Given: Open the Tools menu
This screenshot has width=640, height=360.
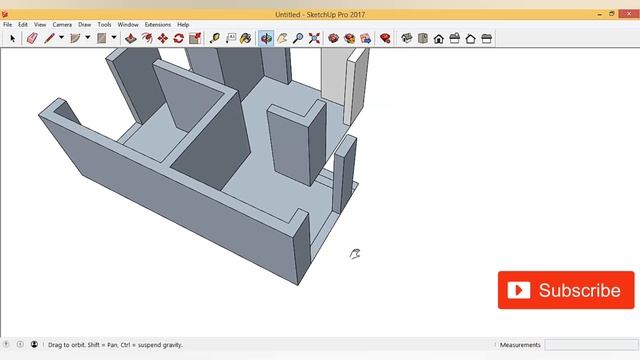Looking at the screenshot, I should click(104, 24).
